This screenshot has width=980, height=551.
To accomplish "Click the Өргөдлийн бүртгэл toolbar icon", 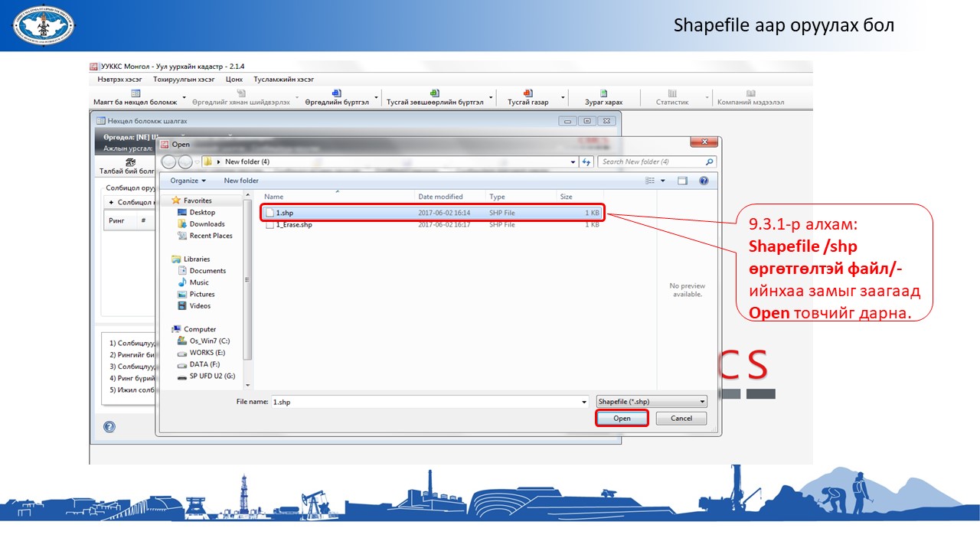I will [336, 93].
